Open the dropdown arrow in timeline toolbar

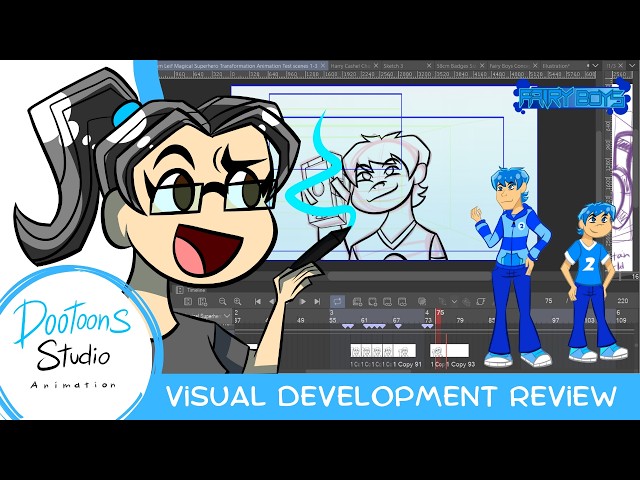[x=454, y=302]
